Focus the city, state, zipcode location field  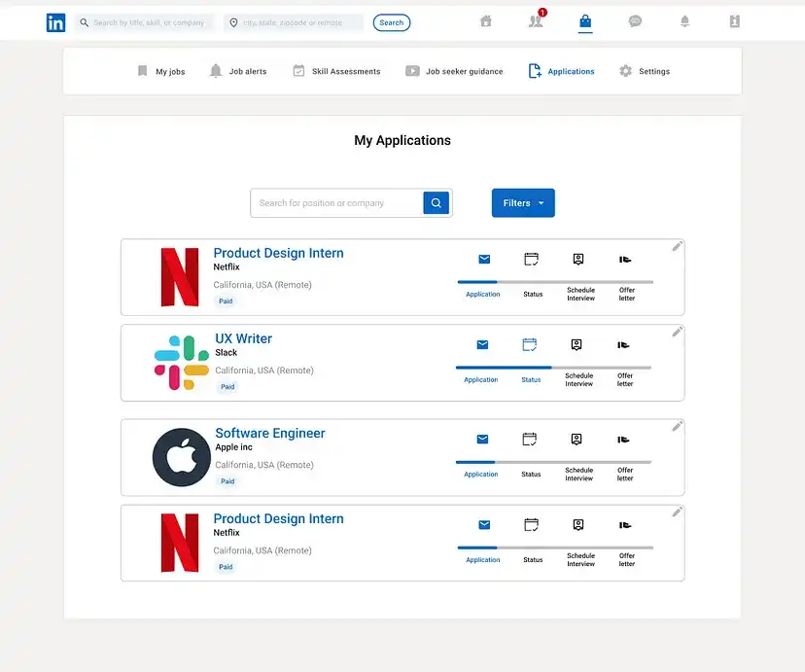coord(294,22)
